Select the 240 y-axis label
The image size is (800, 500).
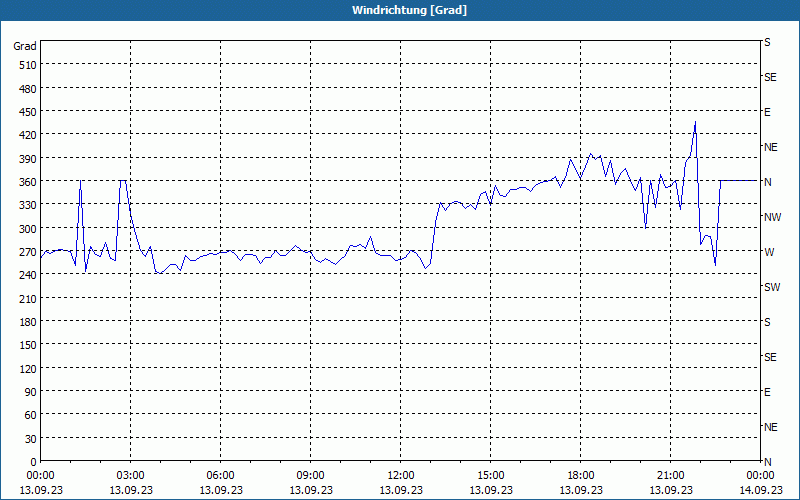28,275
